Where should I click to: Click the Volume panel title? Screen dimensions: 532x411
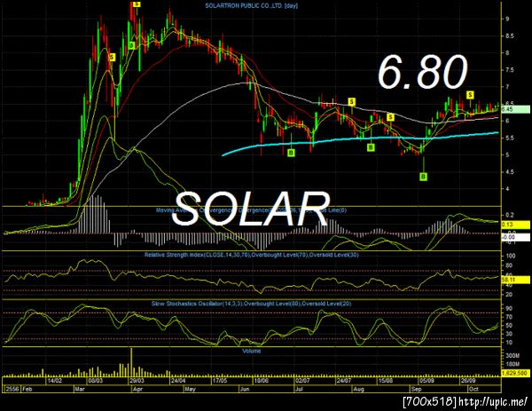[252, 351]
